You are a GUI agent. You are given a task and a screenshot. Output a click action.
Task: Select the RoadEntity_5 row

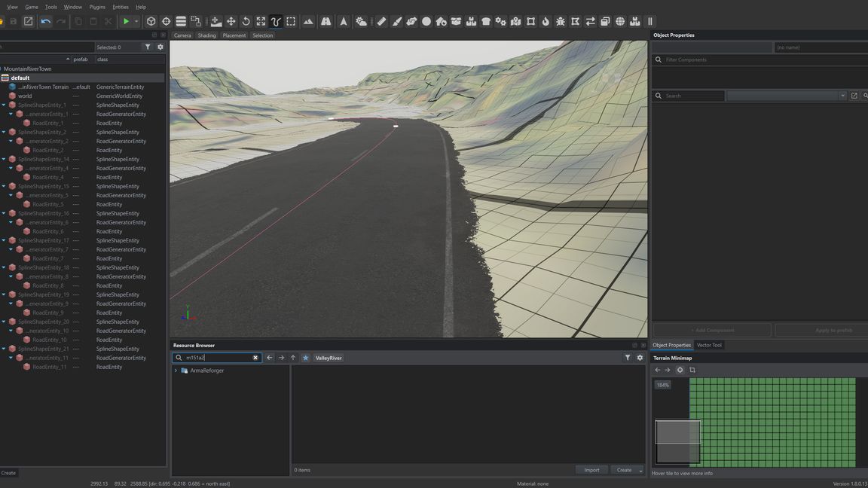83,205
